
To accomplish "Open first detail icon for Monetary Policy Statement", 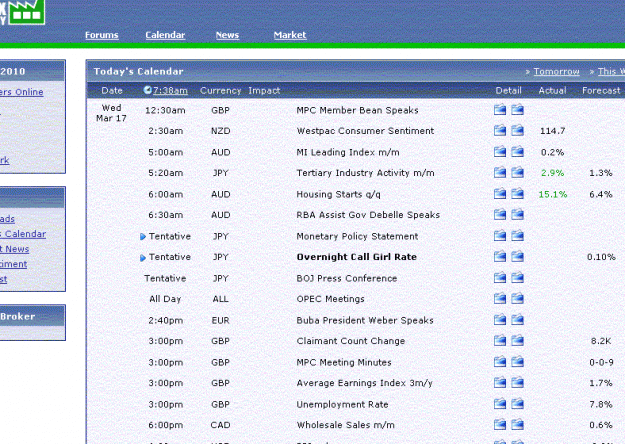I will point(500,236).
